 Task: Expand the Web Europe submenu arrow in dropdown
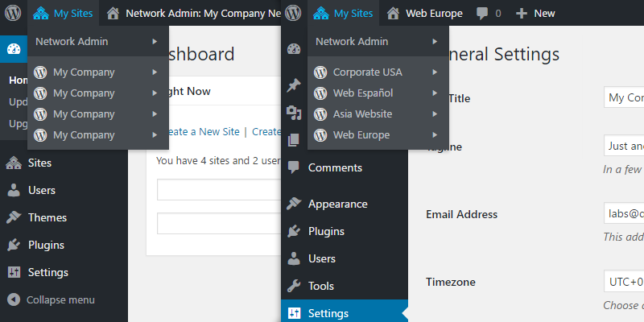435,135
